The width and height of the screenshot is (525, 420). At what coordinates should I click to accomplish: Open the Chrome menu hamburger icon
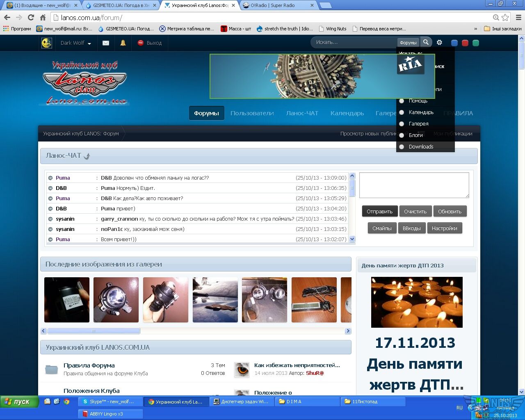pos(518,18)
